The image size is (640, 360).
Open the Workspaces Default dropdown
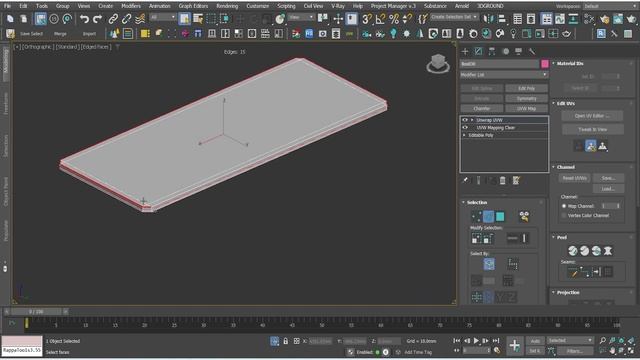[x=610, y=7]
